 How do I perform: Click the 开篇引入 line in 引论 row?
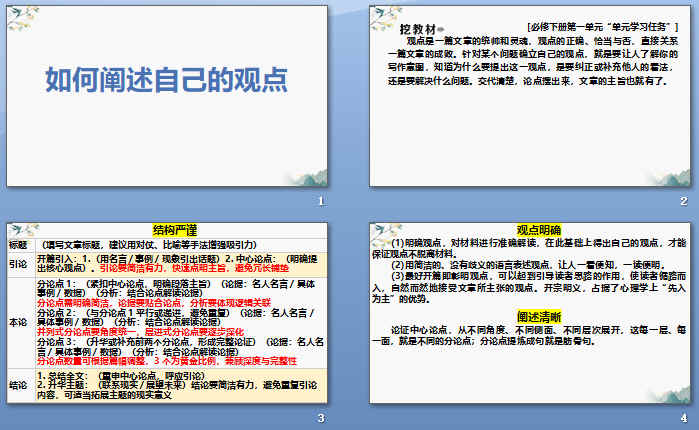[177, 263]
